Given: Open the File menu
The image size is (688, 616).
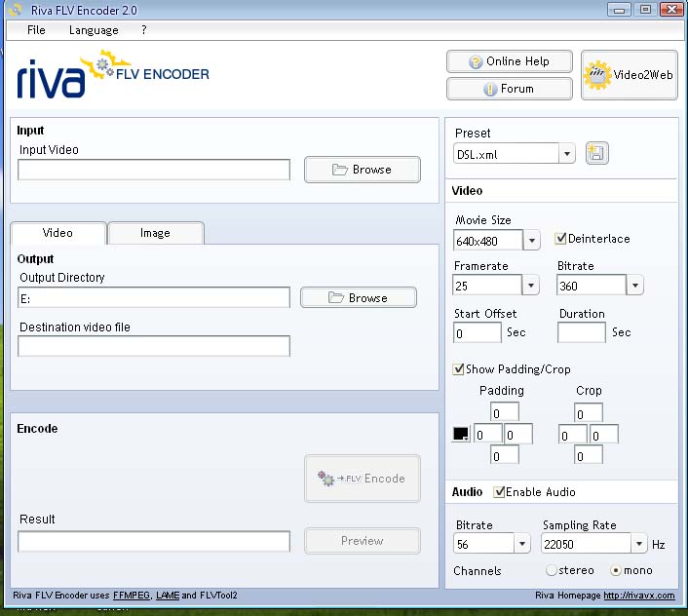Looking at the screenshot, I should (x=36, y=30).
